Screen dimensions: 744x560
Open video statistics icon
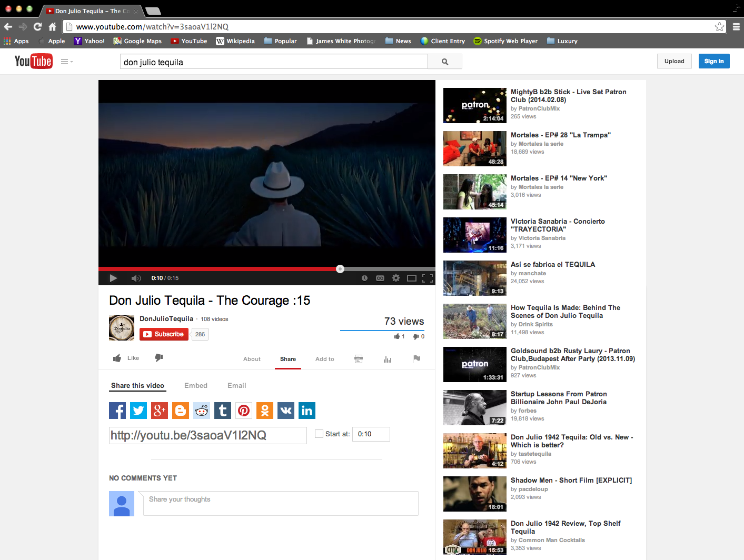click(x=388, y=359)
